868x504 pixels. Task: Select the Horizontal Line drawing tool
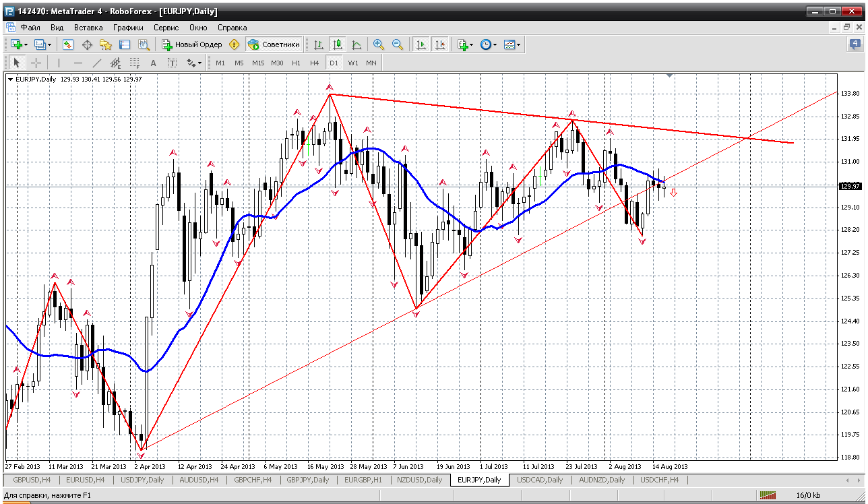pos(78,63)
